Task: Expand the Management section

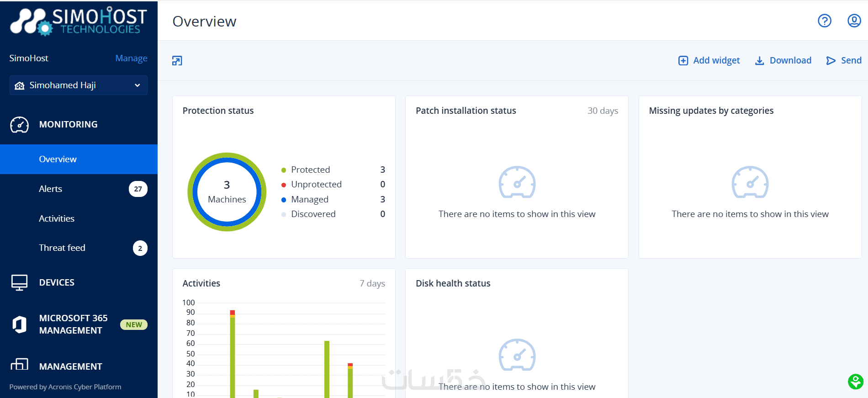Action: coord(71,366)
